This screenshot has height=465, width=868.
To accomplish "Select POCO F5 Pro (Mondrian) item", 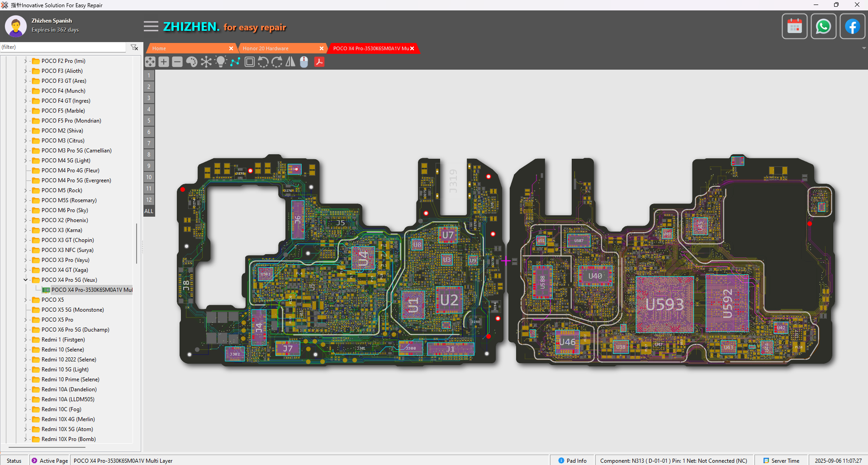I will point(71,120).
